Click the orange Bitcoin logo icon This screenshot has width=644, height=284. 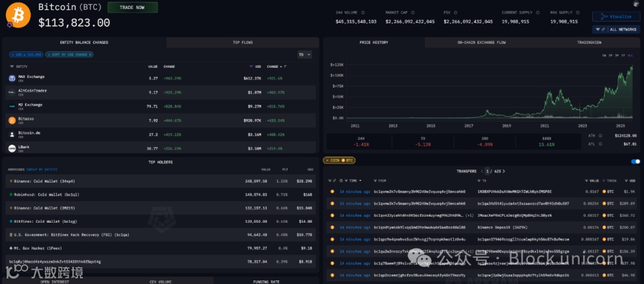tap(18, 15)
